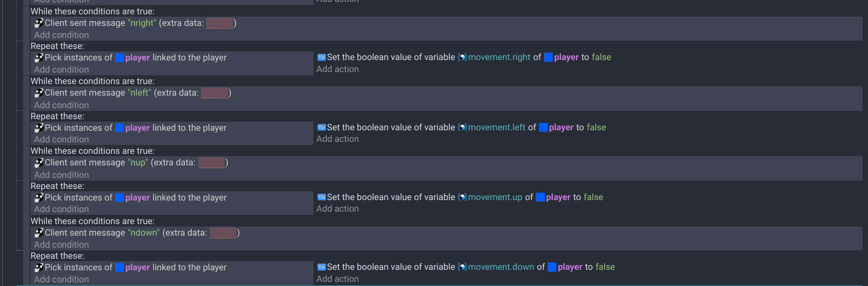Click variable icon of movement.up action
The height and width of the screenshot is (286, 868).
pos(322,197)
